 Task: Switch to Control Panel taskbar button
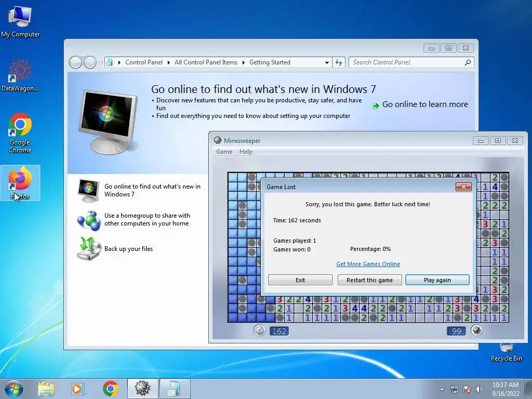tap(175, 389)
